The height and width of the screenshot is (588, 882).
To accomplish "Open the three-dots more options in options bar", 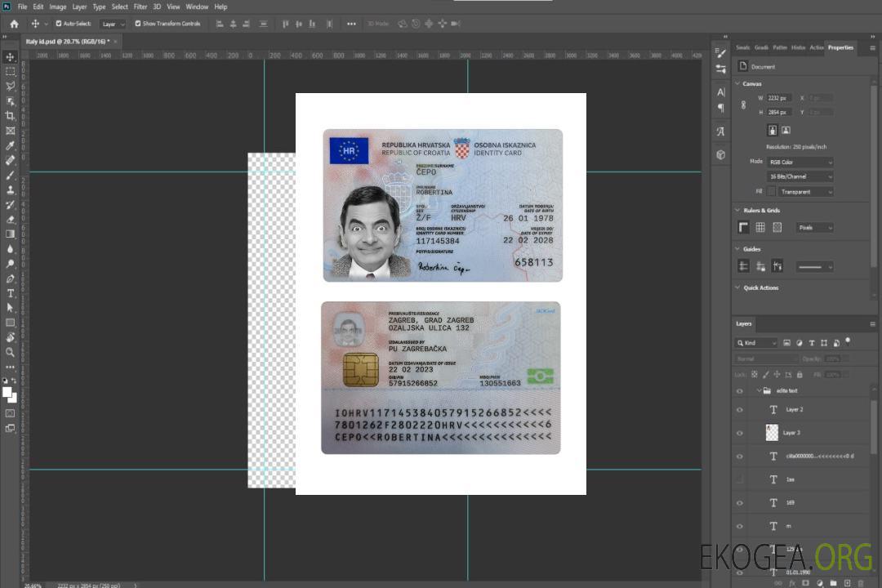I will coord(351,24).
